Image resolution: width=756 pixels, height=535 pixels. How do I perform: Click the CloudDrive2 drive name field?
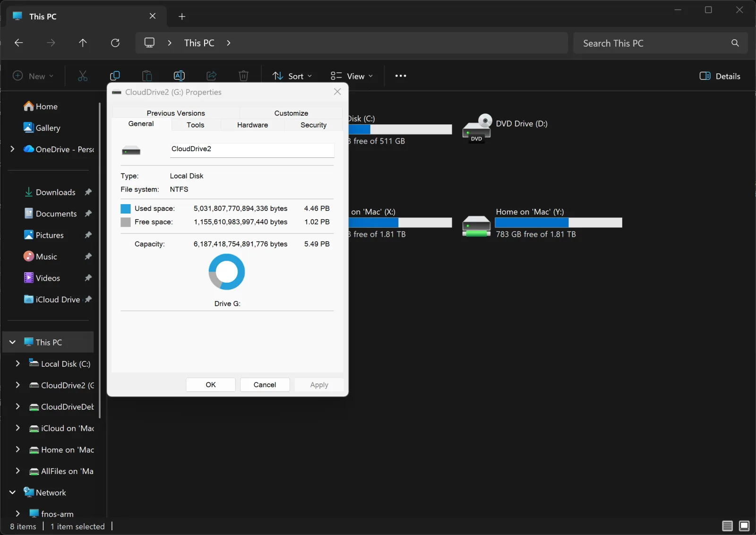point(252,149)
